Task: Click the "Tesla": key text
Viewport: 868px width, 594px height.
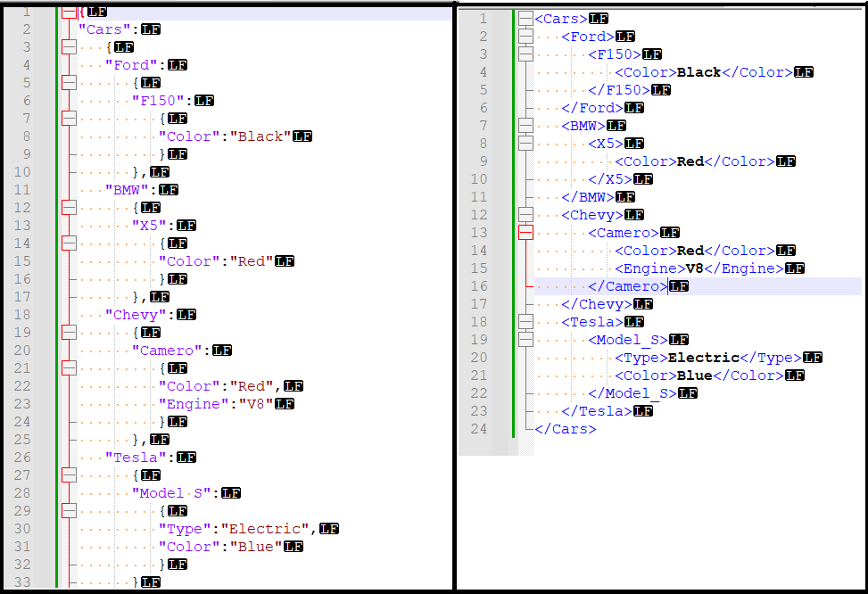Action: pyautogui.click(x=139, y=458)
